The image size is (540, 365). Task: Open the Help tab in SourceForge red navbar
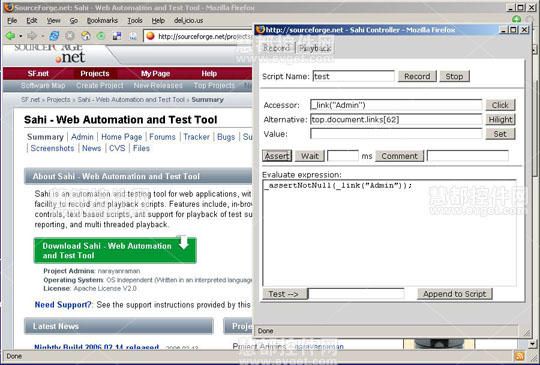pyautogui.click(x=209, y=74)
